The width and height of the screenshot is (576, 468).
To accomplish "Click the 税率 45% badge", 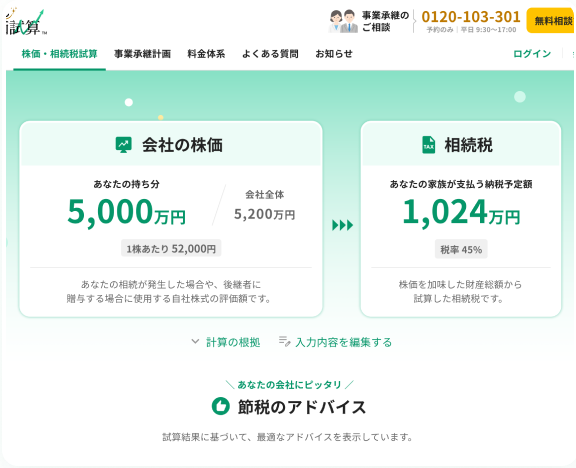I will click(461, 249).
